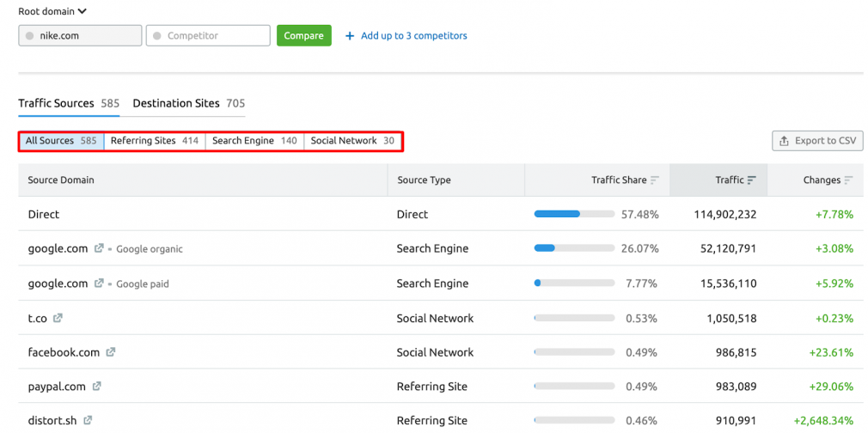Select traffic value 114,902,232
The image size is (868, 433).
click(x=725, y=214)
